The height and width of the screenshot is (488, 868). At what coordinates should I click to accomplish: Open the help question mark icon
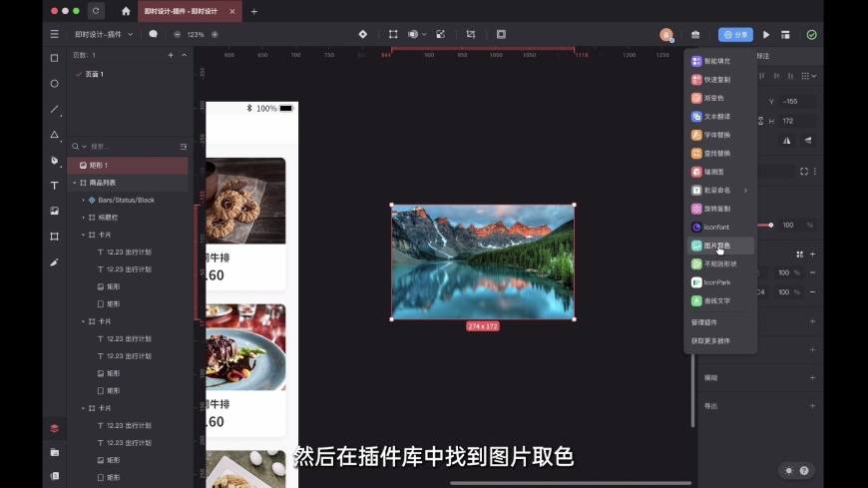click(804, 470)
